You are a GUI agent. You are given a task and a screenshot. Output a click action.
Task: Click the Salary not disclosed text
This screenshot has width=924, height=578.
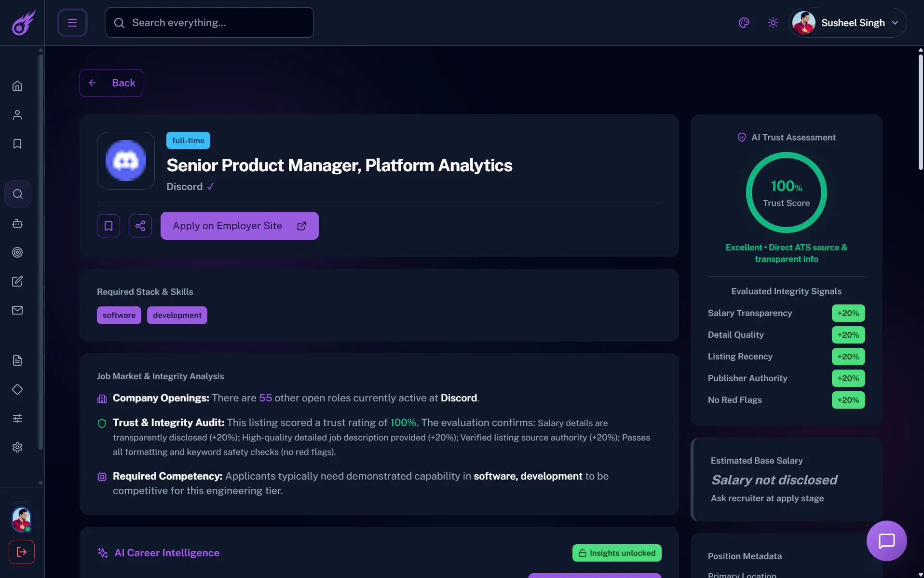774,480
